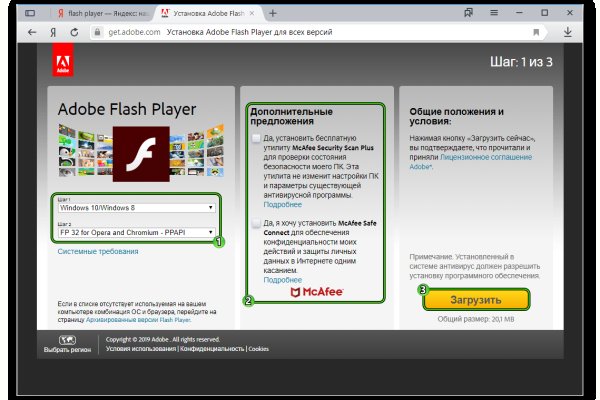Open the Системные требования link
600x400 pixels.
(98, 251)
